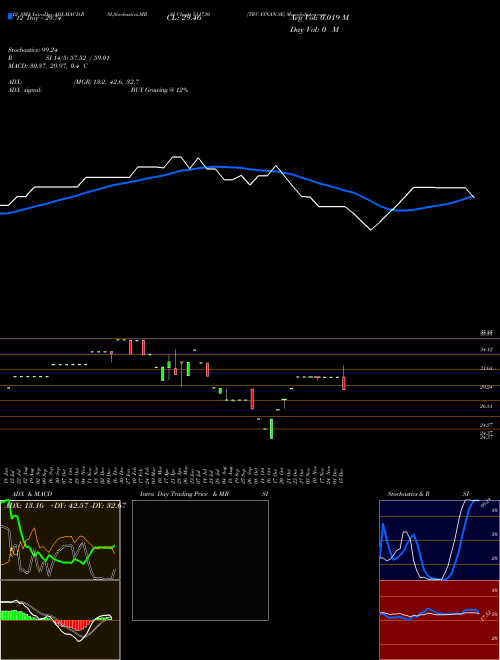The width and height of the screenshot is (500, 660).
Task: Click the SI 14/5: 57.52 / 59.01 value
Action: pyautogui.click(x=78, y=58)
